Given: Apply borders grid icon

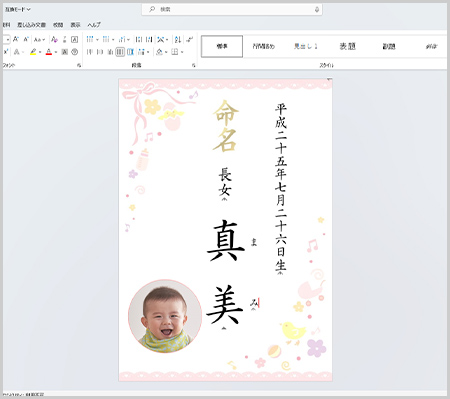Looking at the screenshot, I should coord(175,52).
